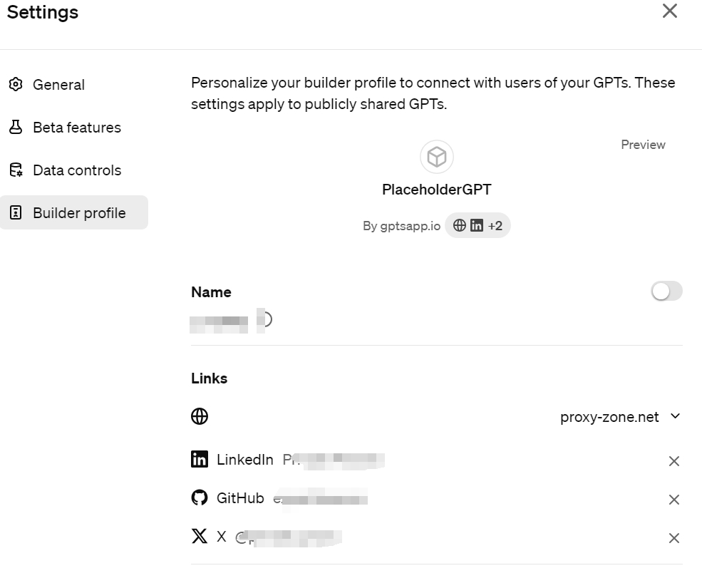Remove the X link

pos(674,538)
